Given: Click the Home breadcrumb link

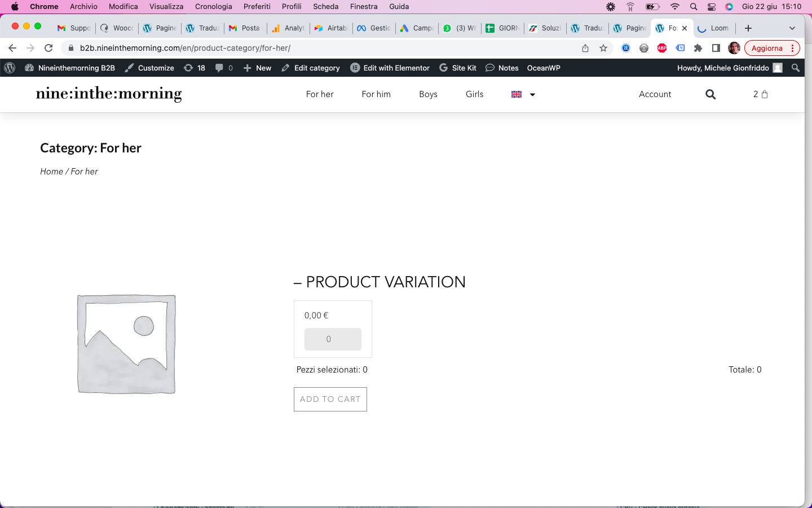Looking at the screenshot, I should (x=51, y=172).
